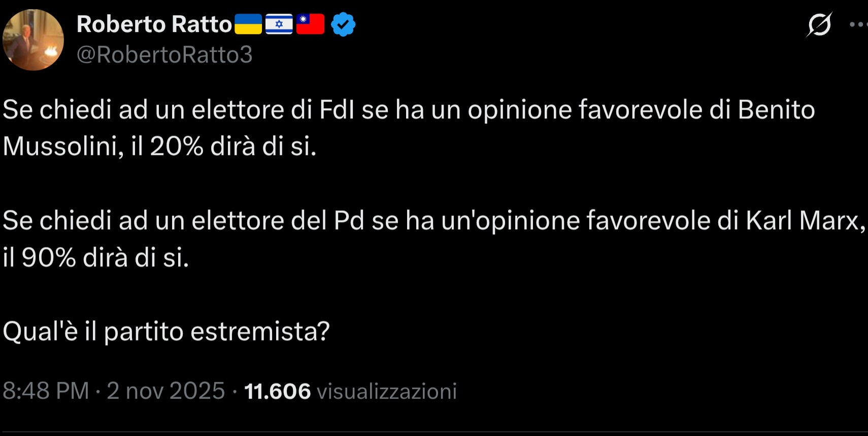
Task: Open Roberto Ratto's profile picture
Action: 34,40
